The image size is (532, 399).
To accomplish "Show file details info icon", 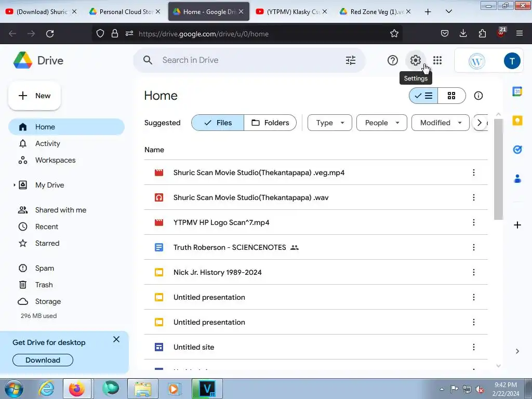I will click(x=478, y=96).
